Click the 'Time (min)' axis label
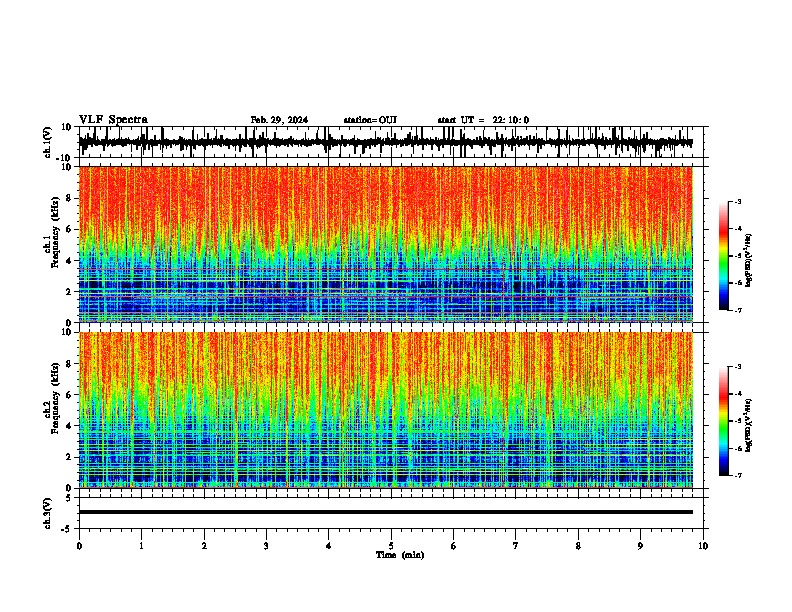The height and width of the screenshot is (612, 792). (x=400, y=555)
